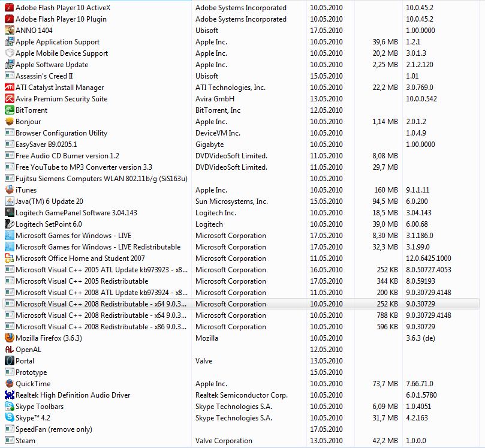Click publisher Realtek Semiconductor Corp.
The width and height of the screenshot is (485, 448).
[x=242, y=395]
